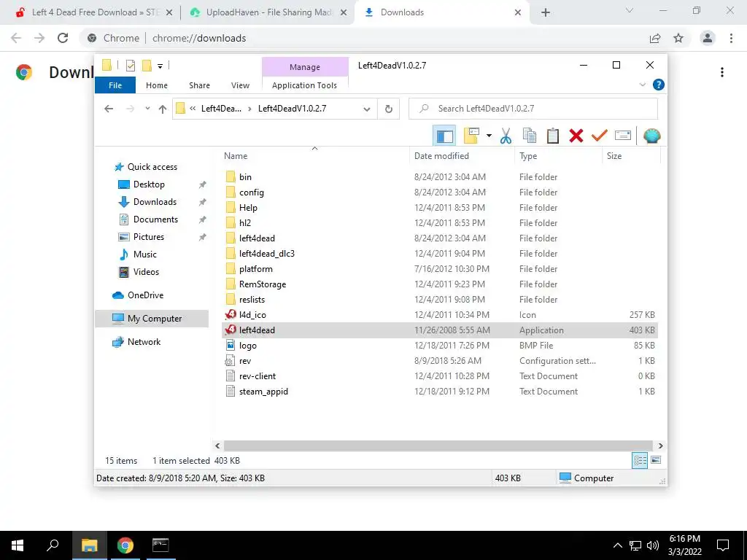Switch to Details view icon in status bar
Image resolution: width=747 pixels, height=560 pixels.
[640, 460]
